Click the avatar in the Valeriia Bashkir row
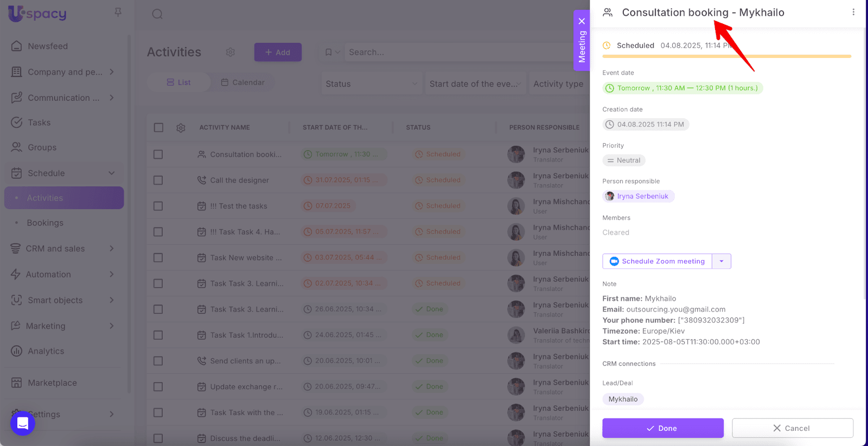The height and width of the screenshot is (446, 868). point(516,335)
